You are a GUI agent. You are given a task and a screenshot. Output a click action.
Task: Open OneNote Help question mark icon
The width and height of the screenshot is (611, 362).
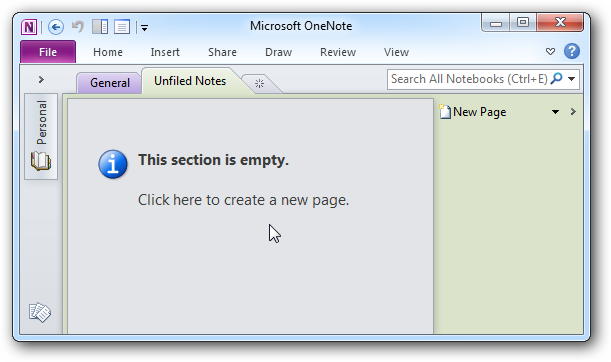click(x=572, y=51)
